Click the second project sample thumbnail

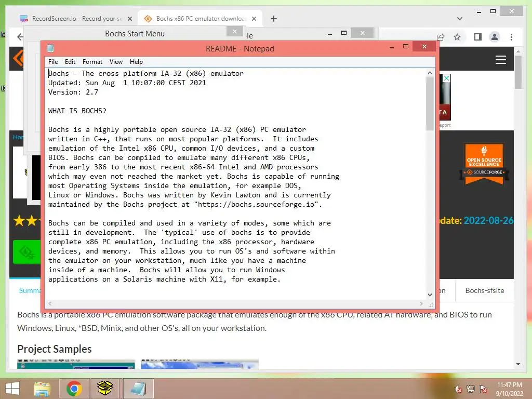pos(200,364)
